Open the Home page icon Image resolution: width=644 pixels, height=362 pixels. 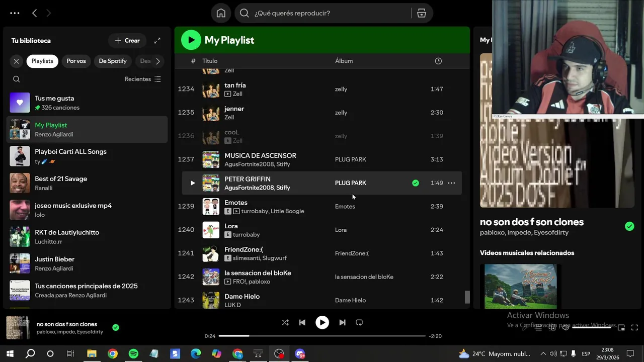pos(221,13)
